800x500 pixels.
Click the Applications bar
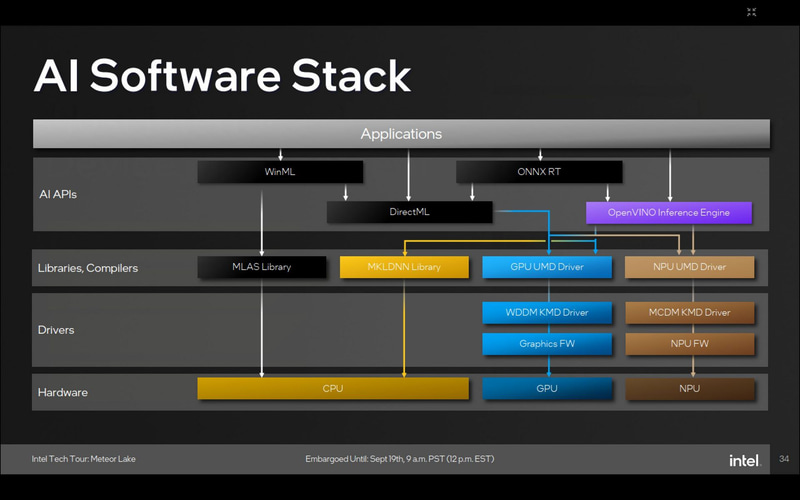[x=401, y=134]
